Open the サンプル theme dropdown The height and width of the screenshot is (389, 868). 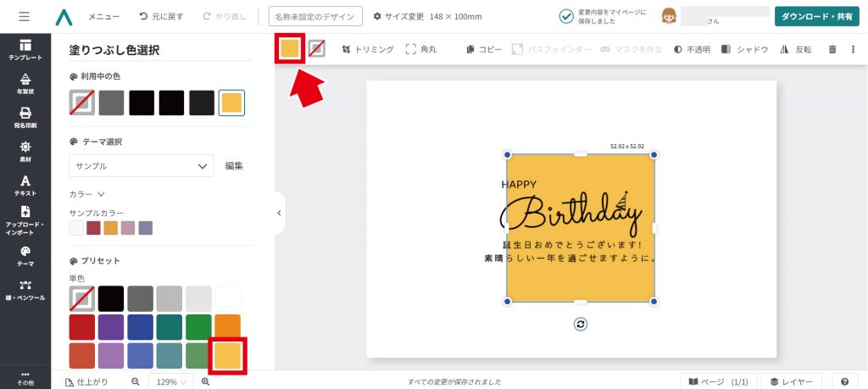pyautogui.click(x=142, y=166)
